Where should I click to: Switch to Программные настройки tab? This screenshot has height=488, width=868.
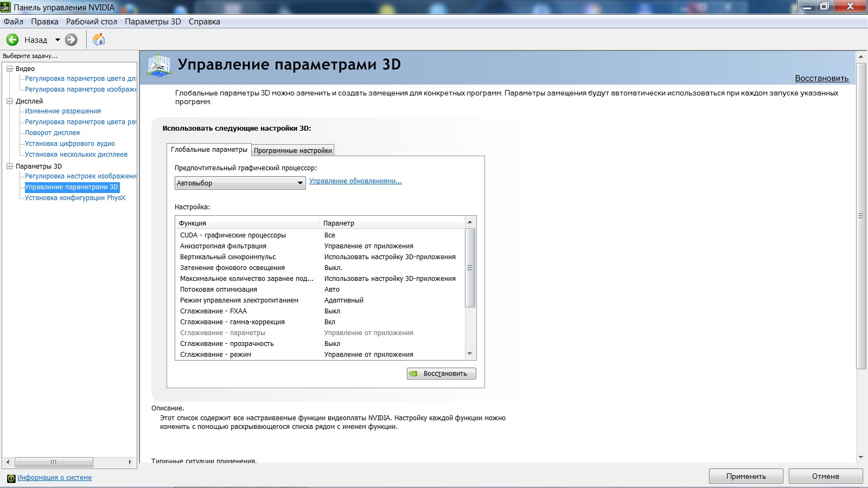(x=293, y=150)
